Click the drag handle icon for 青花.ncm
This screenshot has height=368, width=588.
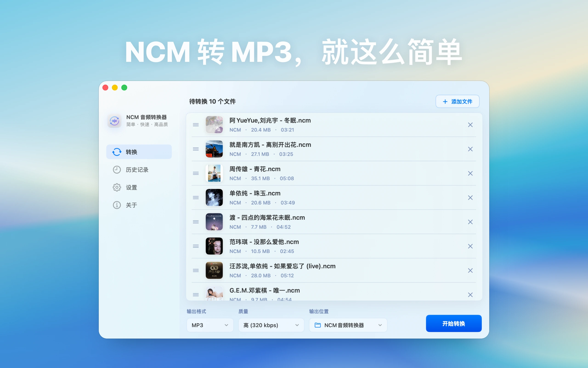click(196, 173)
